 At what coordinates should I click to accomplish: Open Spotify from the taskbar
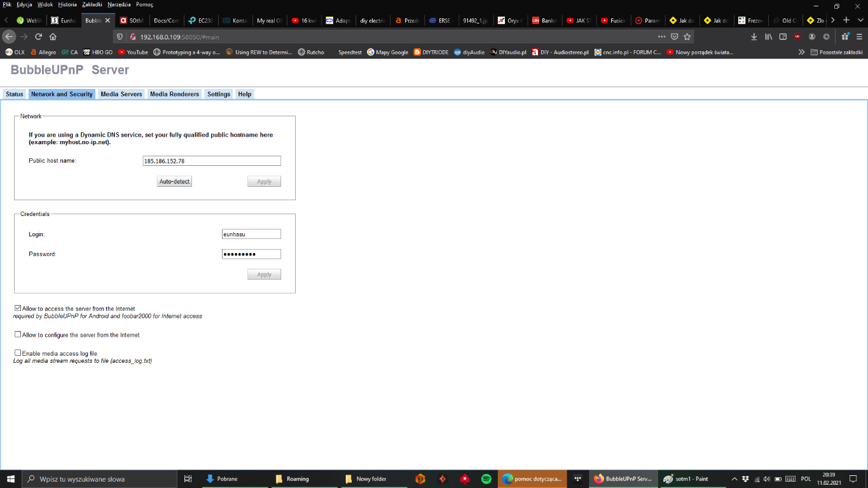(x=486, y=478)
